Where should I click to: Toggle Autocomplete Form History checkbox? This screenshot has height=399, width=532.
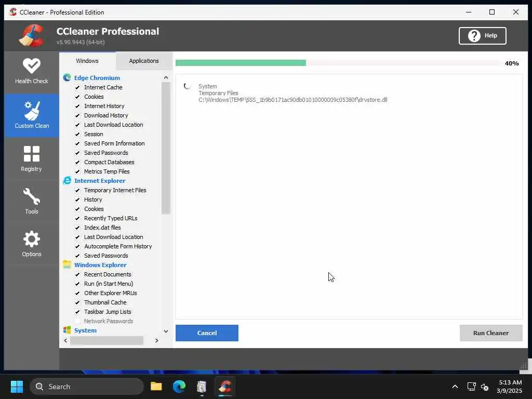coord(77,246)
